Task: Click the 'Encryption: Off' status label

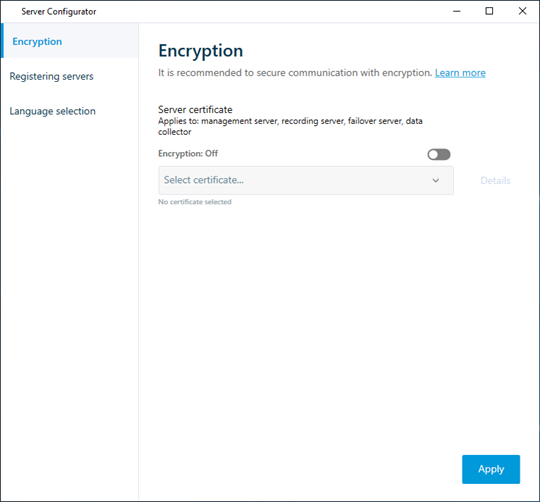Action: 188,153
